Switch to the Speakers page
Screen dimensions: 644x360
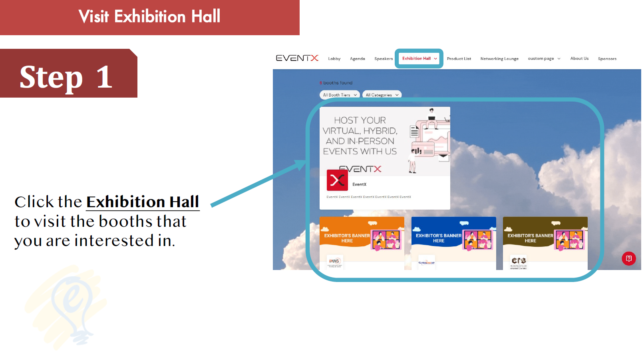tap(383, 59)
